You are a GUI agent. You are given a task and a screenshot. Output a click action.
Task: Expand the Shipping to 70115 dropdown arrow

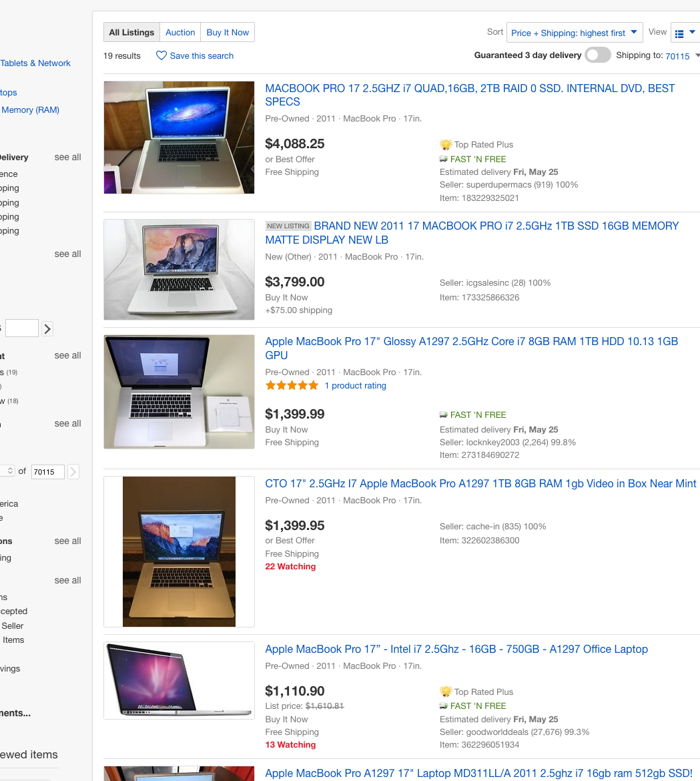697,55
